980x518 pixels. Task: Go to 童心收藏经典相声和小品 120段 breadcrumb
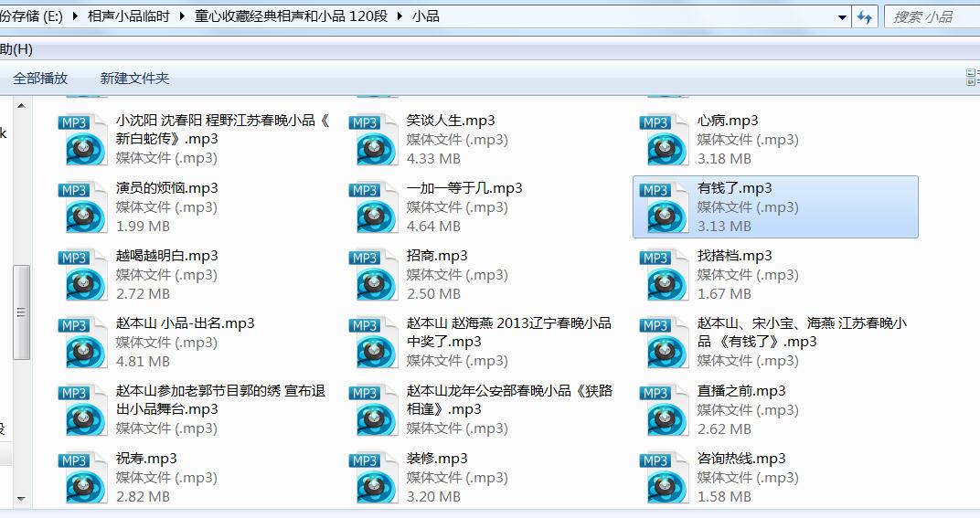pyautogui.click(x=291, y=16)
